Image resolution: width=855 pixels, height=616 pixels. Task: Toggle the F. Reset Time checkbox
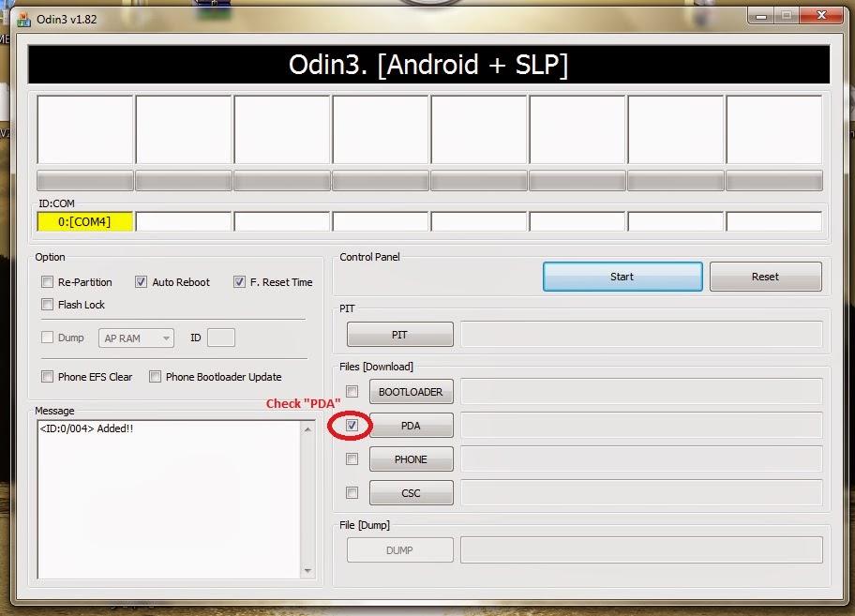point(239,282)
